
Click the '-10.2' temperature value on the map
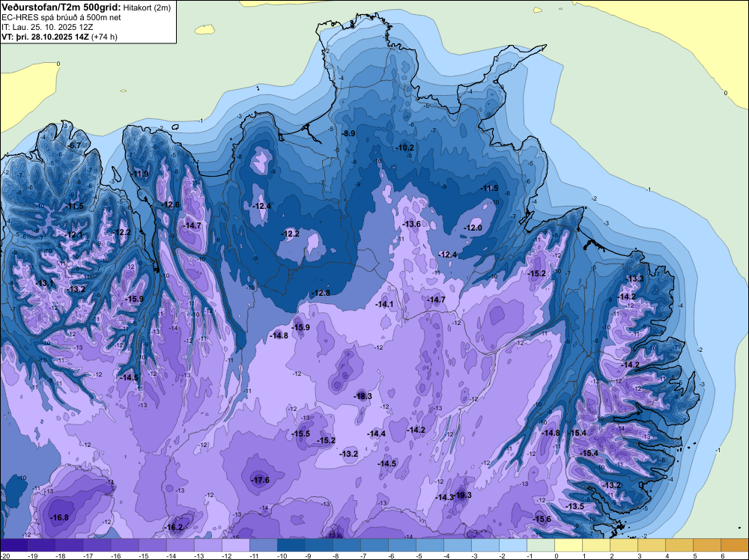404,148
